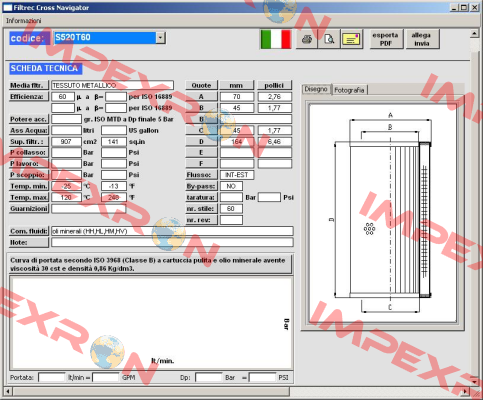483x400 pixels.
Task: Click the quote A row button
Action: [201, 97]
